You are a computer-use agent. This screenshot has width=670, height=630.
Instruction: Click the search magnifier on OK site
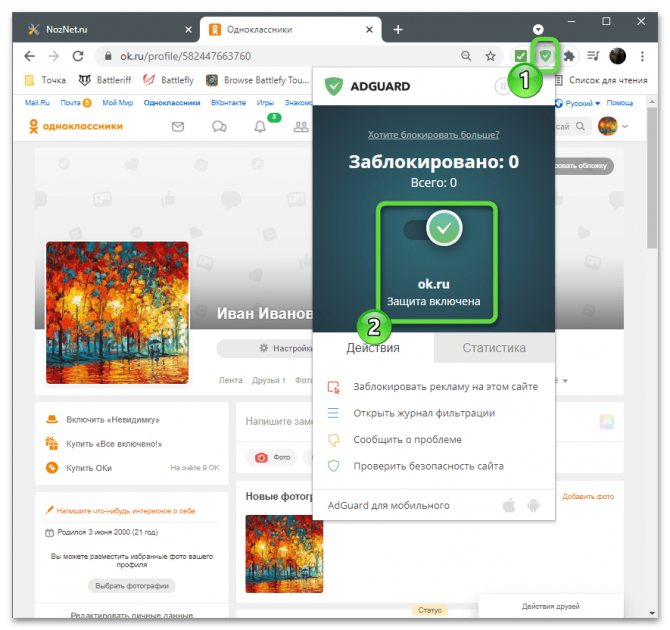coord(580,127)
